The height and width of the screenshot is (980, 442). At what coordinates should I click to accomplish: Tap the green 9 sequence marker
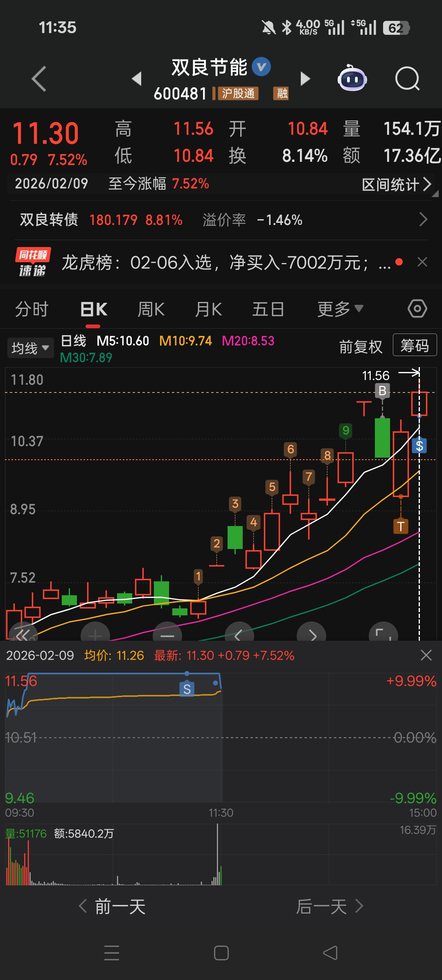pos(346,431)
